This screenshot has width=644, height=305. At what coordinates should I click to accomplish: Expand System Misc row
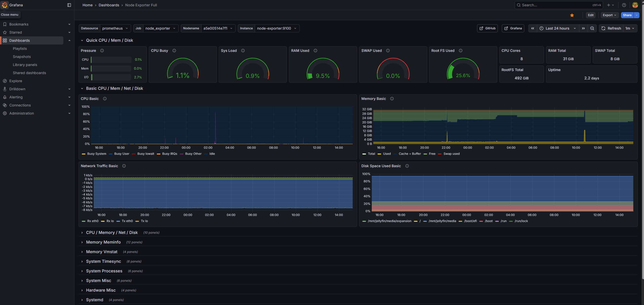tap(82, 281)
